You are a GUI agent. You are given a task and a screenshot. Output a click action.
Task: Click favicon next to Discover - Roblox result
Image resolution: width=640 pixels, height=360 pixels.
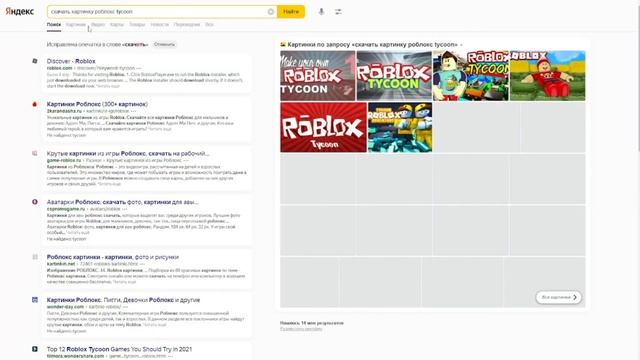point(35,61)
